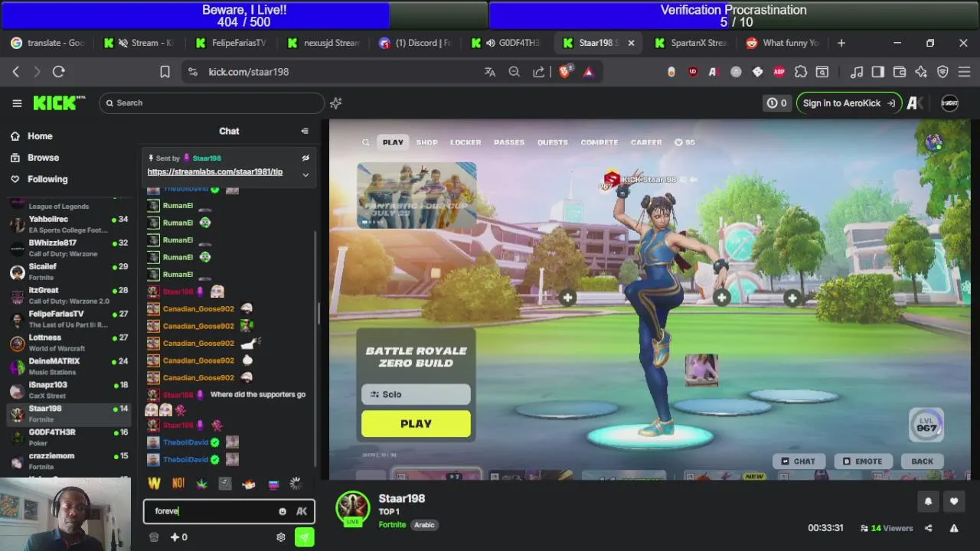The width and height of the screenshot is (980, 551).
Task: Open Yahboiirec channel in sidebar
Action: point(69,224)
